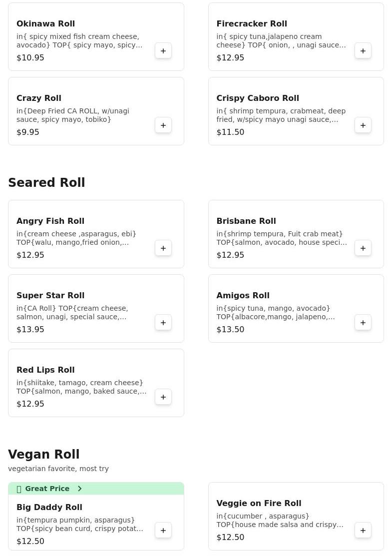Add Veggie on Fire Roll to order
The image size is (392, 556).
coord(363,531)
